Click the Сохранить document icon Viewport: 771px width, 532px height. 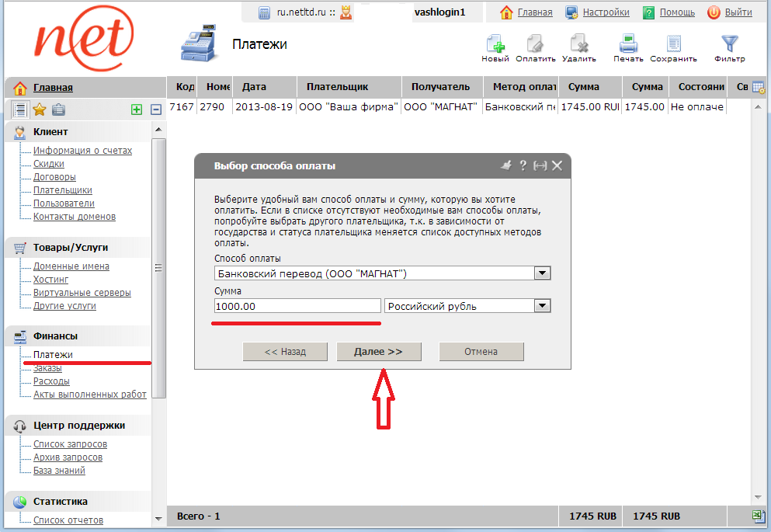[x=673, y=44]
